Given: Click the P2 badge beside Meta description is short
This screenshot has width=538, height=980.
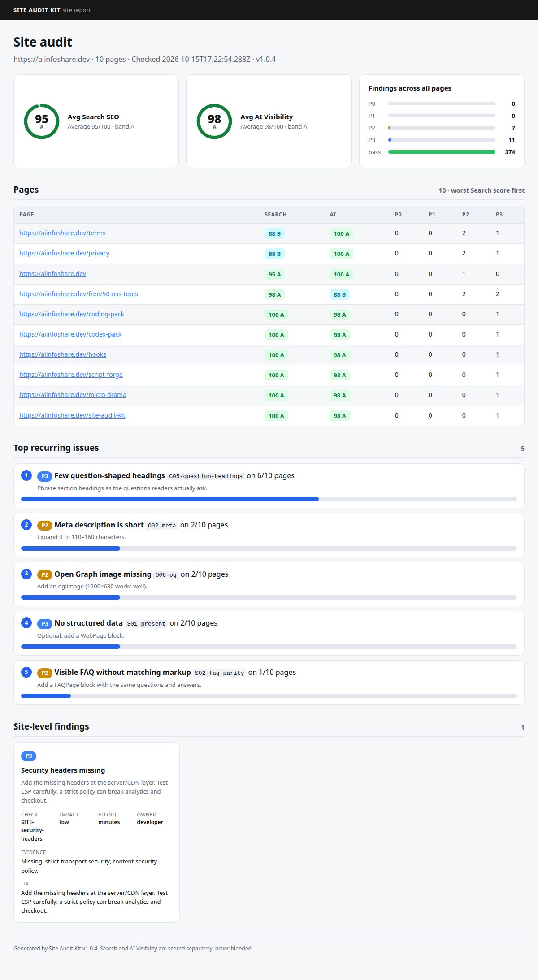Looking at the screenshot, I should coord(45,525).
